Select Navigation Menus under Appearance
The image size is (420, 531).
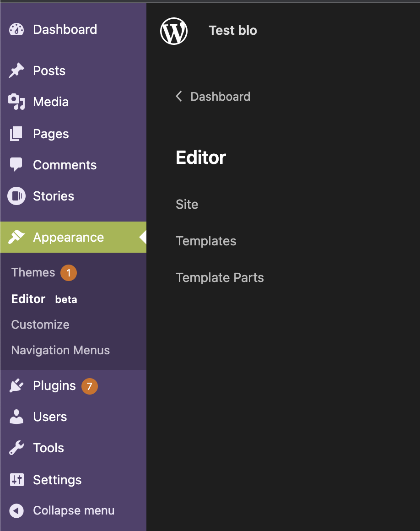(x=59, y=350)
